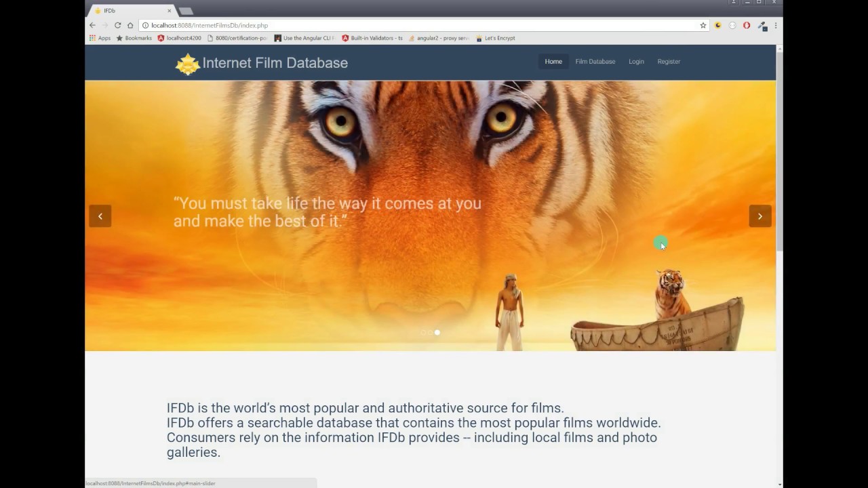Click text 'IFDb is the world's most popular'

click(366, 408)
